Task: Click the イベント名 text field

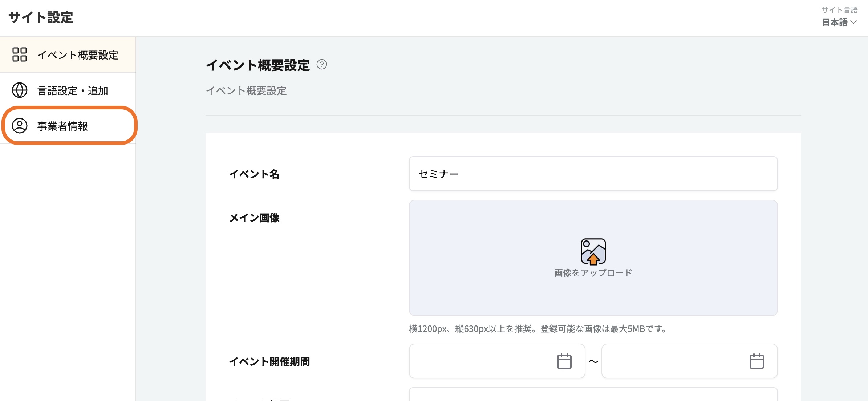Action: point(593,174)
